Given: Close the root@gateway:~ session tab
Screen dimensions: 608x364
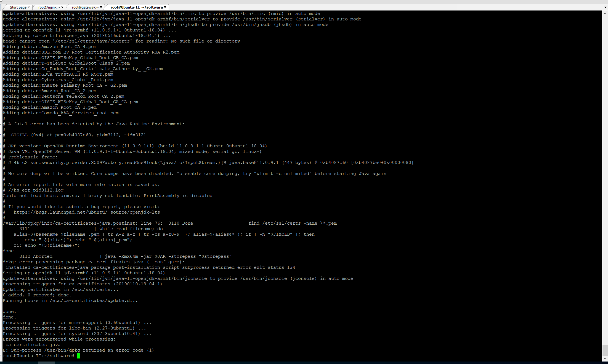Looking at the screenshot, I should (101, 7).
